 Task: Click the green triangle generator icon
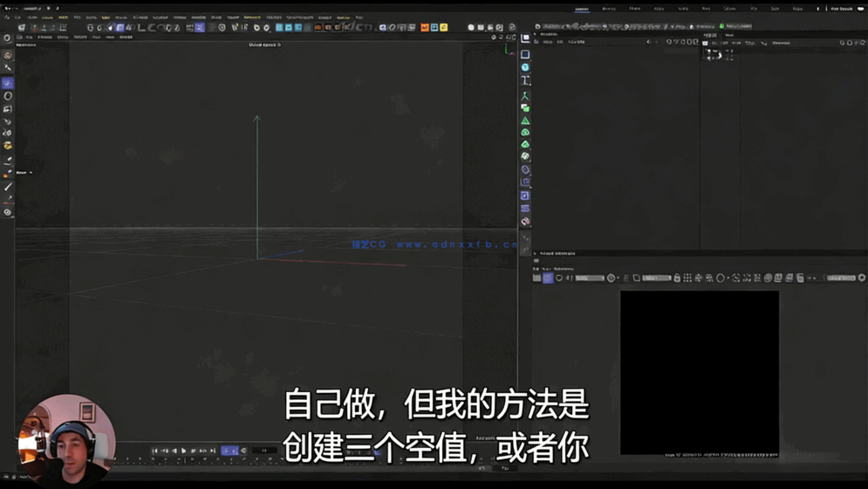click(525, 121)
